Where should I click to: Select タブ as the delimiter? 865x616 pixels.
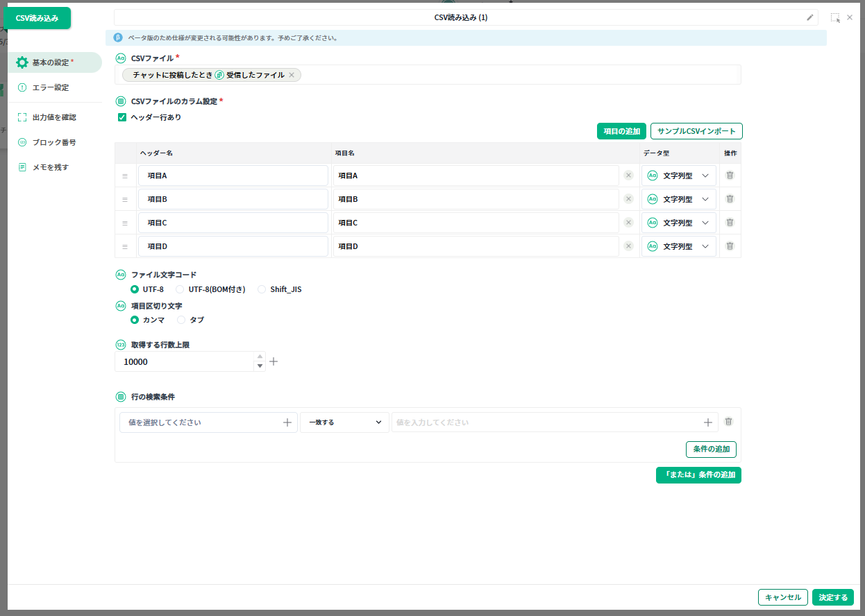point(182,320)
